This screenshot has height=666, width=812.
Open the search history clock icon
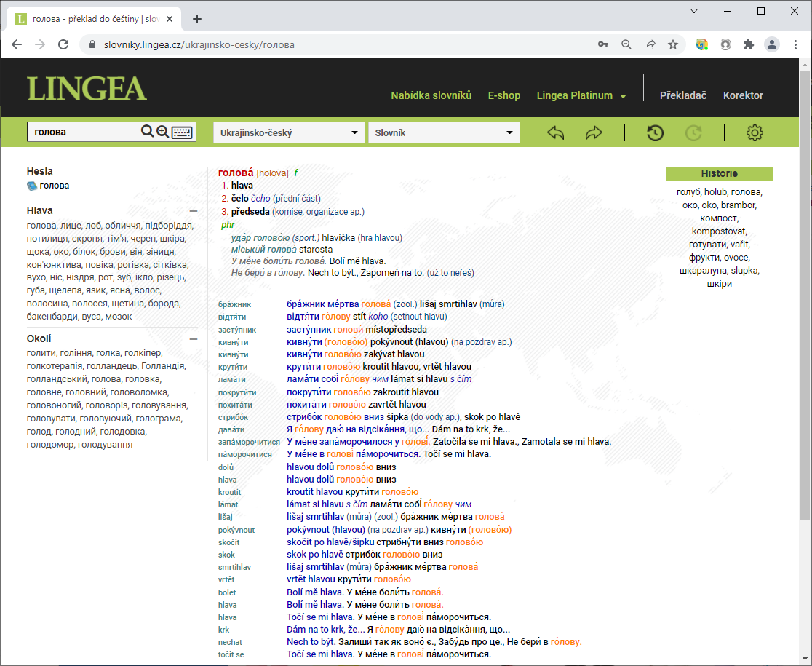pos(655,133)
